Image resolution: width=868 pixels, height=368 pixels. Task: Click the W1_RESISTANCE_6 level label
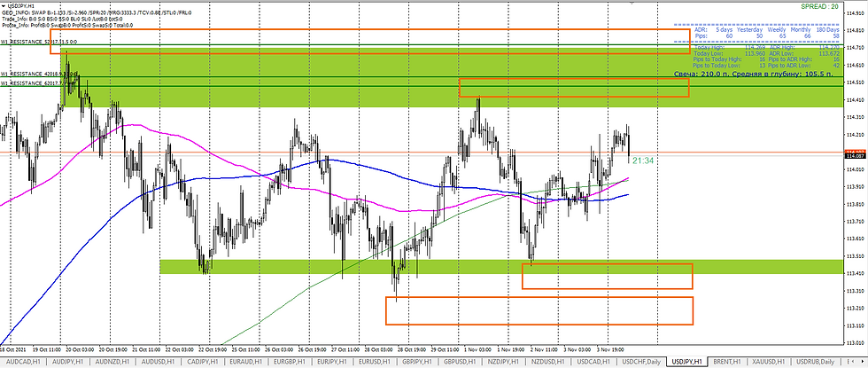30,83
